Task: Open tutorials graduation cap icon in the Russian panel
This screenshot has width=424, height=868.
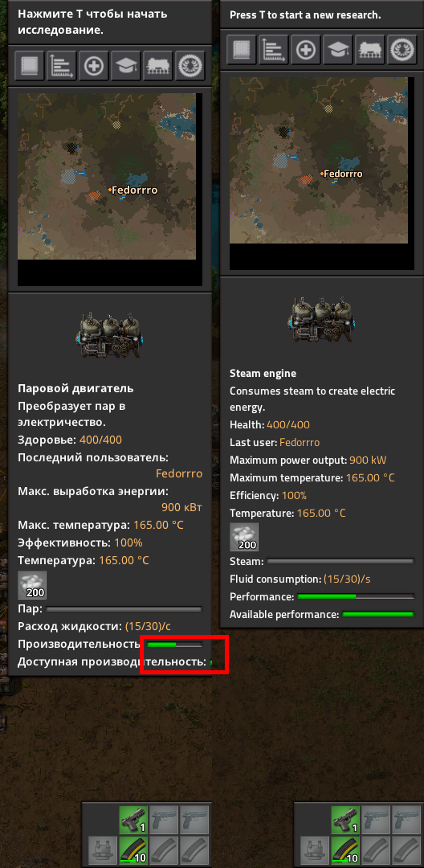Action: click(125, 67)
